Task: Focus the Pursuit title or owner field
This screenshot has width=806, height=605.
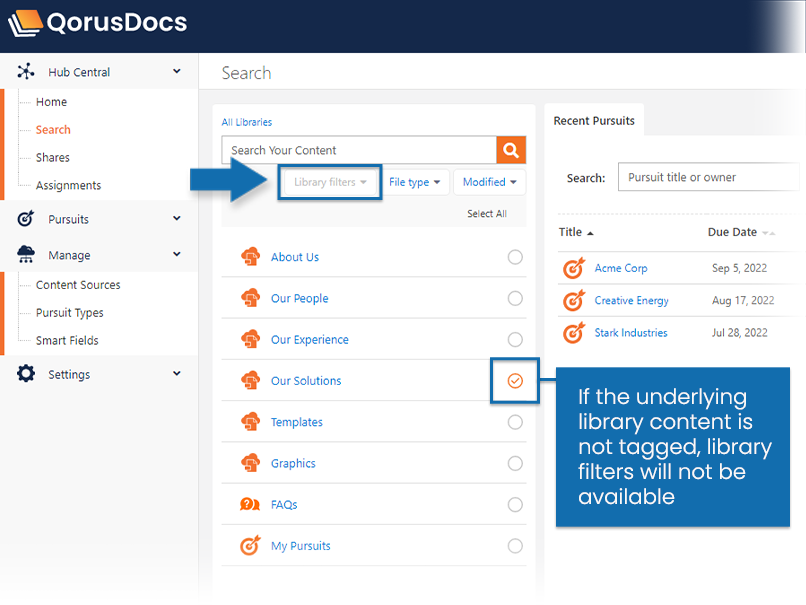Action: [709, 177]
